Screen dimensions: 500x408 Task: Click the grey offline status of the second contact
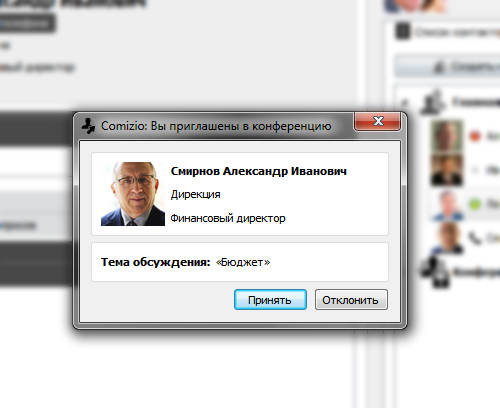point(475,170)
